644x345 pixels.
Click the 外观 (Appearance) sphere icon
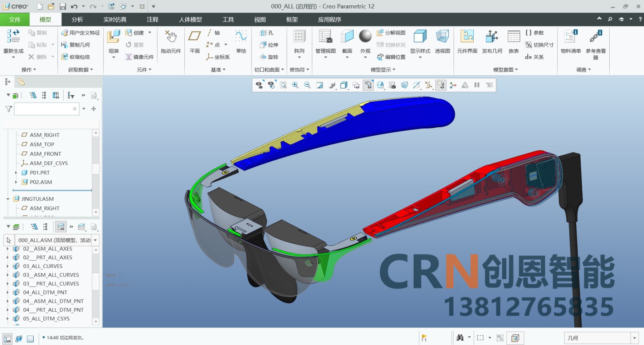[365, 36]
